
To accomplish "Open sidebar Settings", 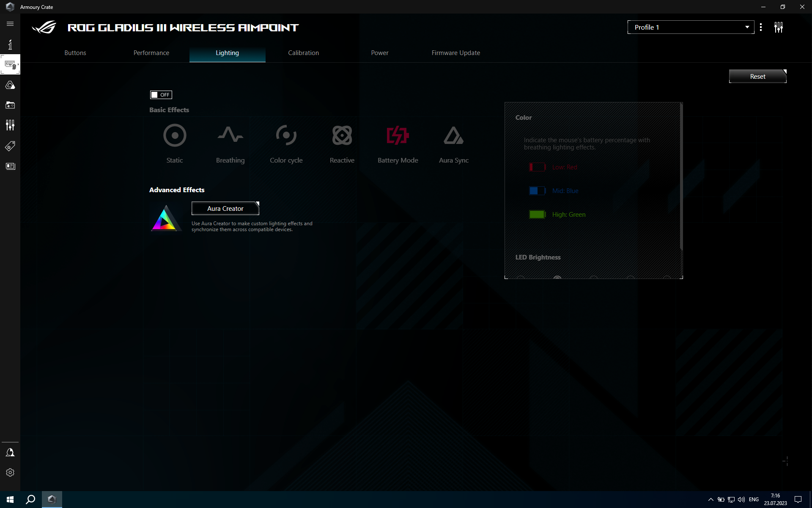I will tap(10, 472).
